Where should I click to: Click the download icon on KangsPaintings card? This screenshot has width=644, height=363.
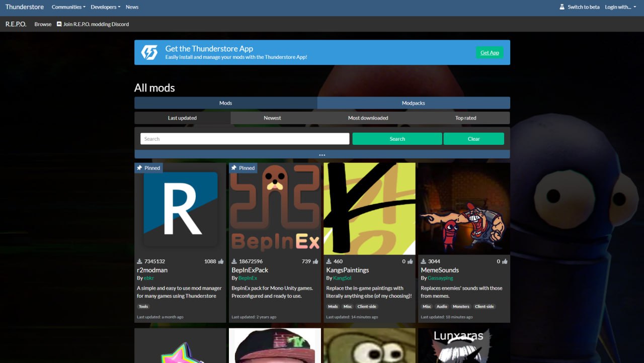click(329, 261)
